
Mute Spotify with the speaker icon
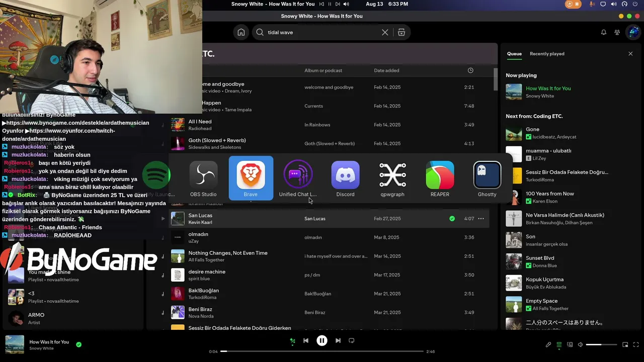pyautogui.click(x=581, y=345)
